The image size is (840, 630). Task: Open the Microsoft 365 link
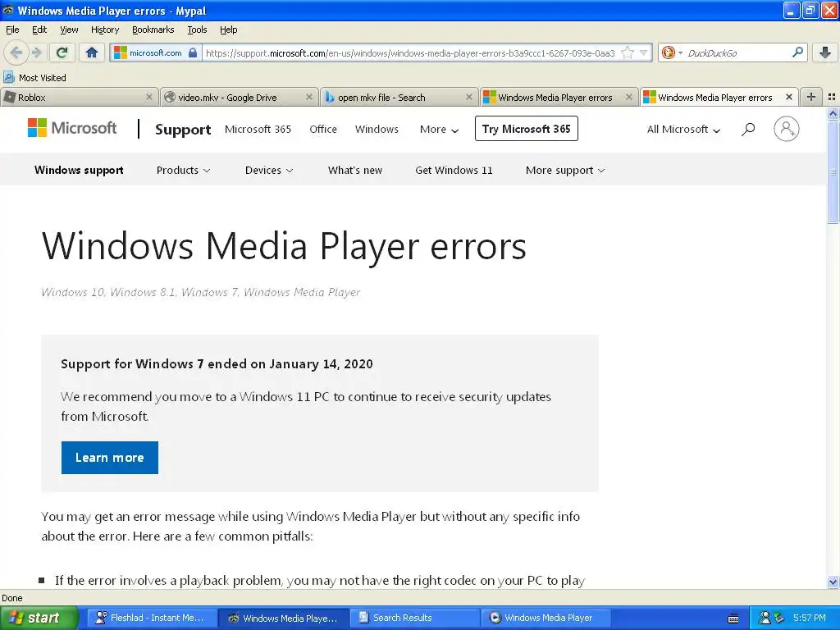258,129
